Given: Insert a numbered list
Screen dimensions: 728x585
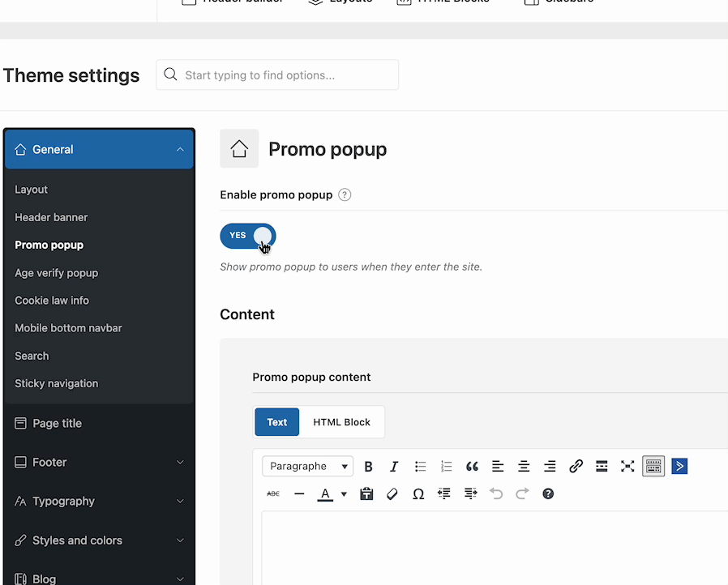Looking at the screenshot, I should pos(446,466).
